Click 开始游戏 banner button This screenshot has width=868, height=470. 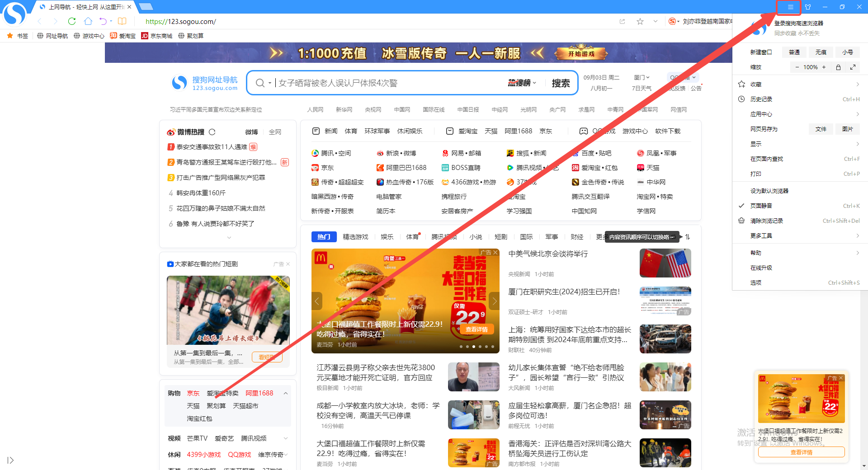pyautogui.click(x=581, y=53)
